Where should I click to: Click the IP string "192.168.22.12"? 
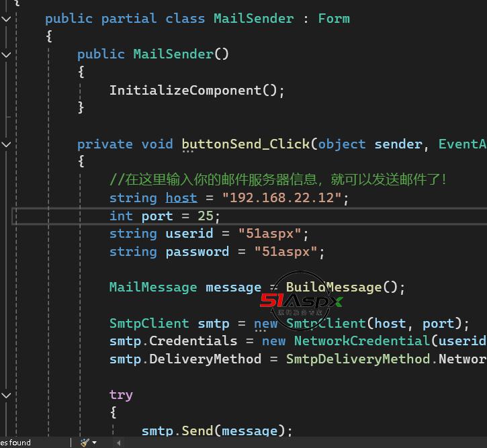click(281, 198)
